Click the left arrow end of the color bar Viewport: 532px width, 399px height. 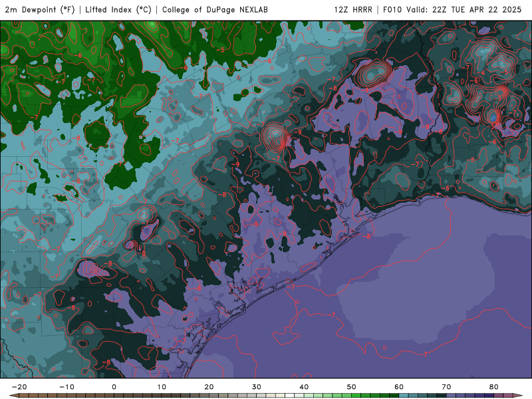click(x=14, y=396)
